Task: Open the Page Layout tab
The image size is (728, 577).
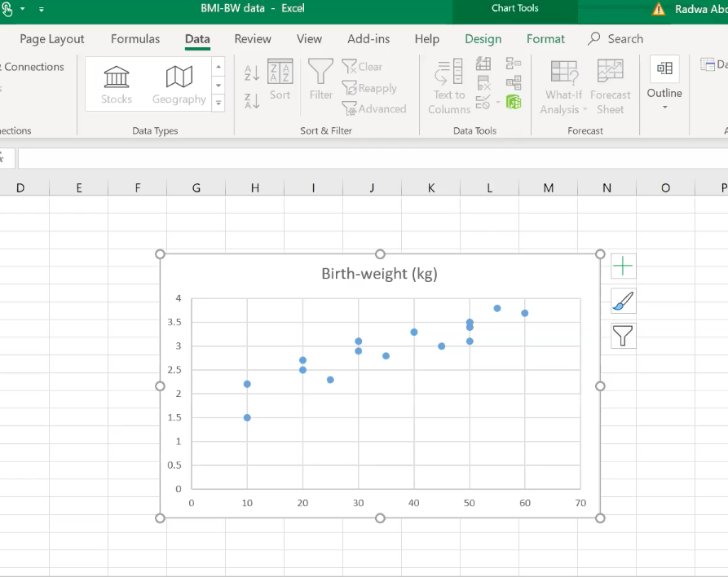Action: coord(52,39)
